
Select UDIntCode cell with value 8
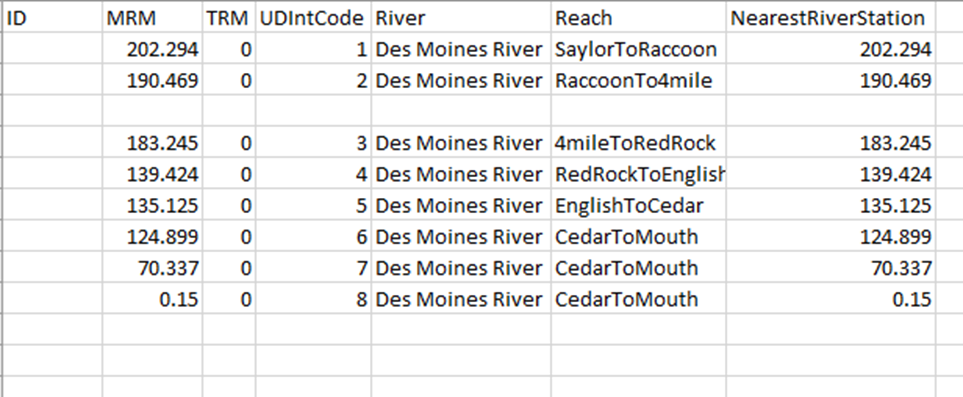click(x=313, y=299)
